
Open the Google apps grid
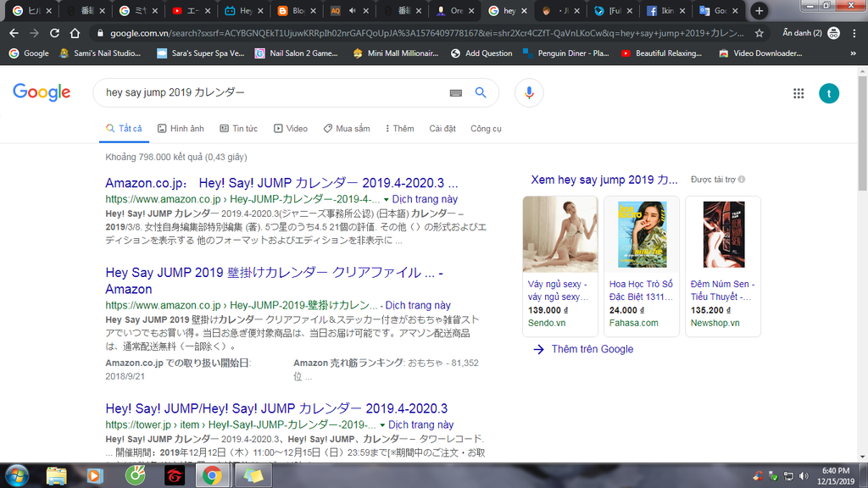pyautogui.click(x=798, y=93)
